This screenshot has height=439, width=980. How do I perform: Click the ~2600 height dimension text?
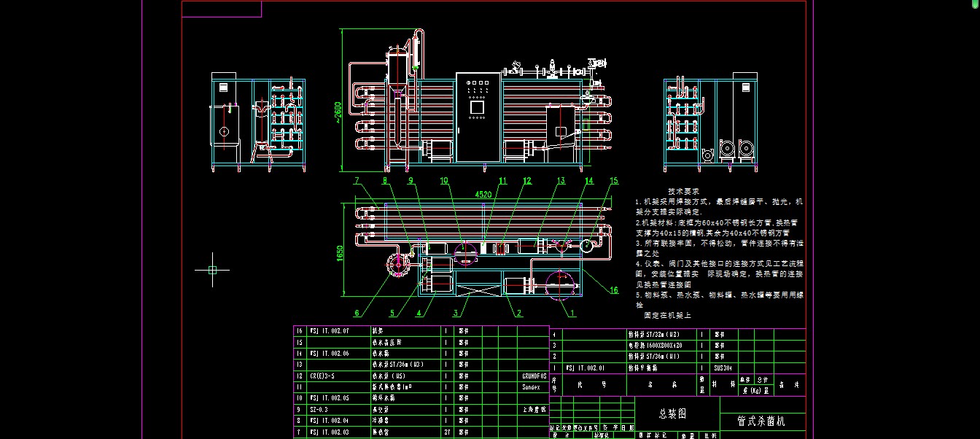(338, 112)
